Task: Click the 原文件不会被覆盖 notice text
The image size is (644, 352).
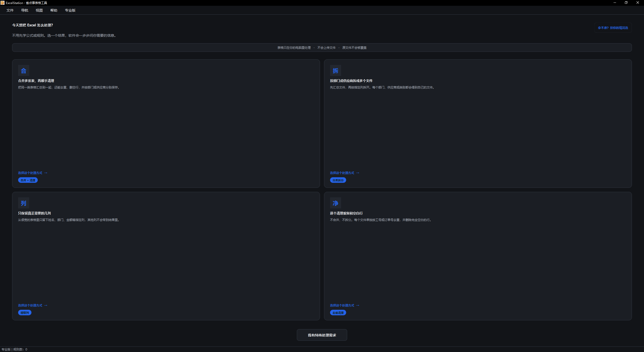Action: tap(354, 48)
